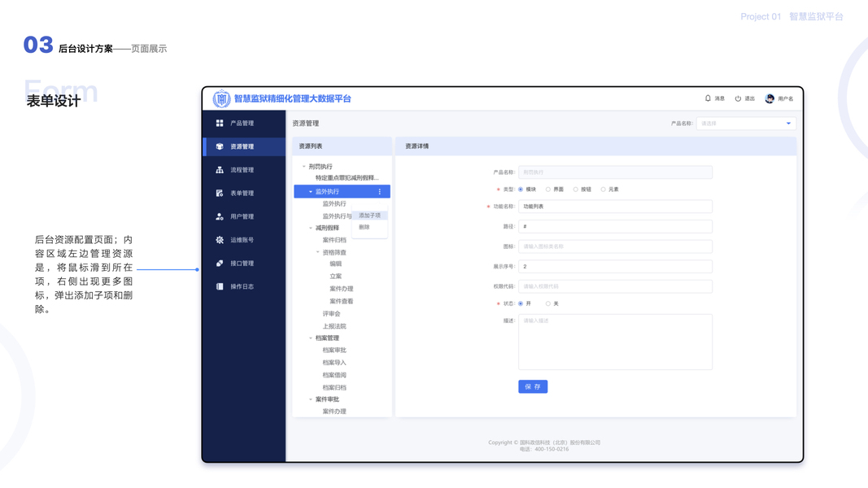Screen dimensions: 868x488
Task: Select tree item 档案借阅
Action: [334, 375]
